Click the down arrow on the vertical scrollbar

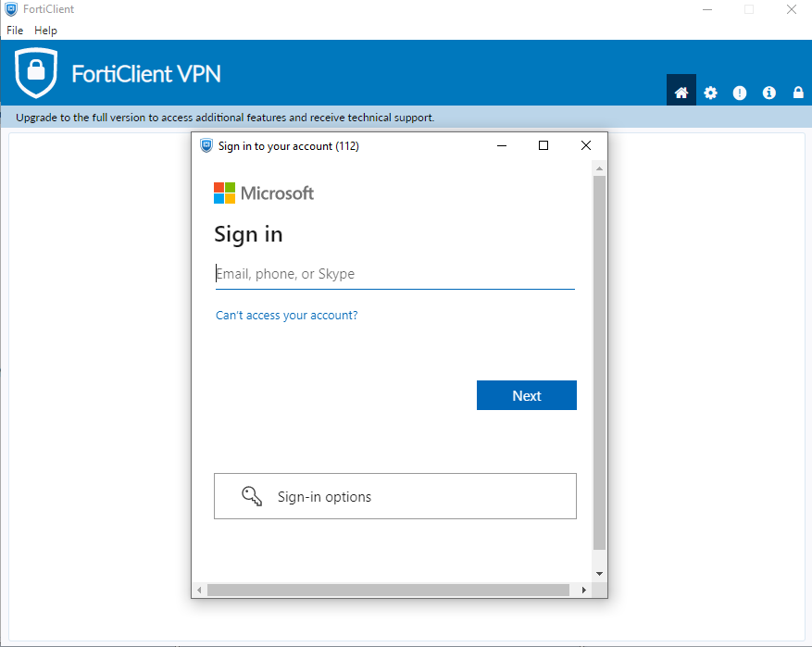[599, 573]
